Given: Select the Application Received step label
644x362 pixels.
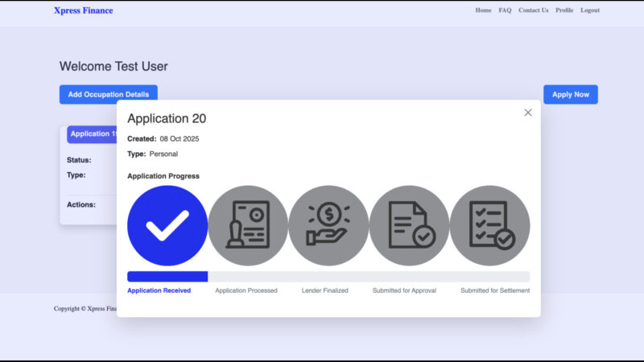Looking at the screenshot, I should (159, 290).
